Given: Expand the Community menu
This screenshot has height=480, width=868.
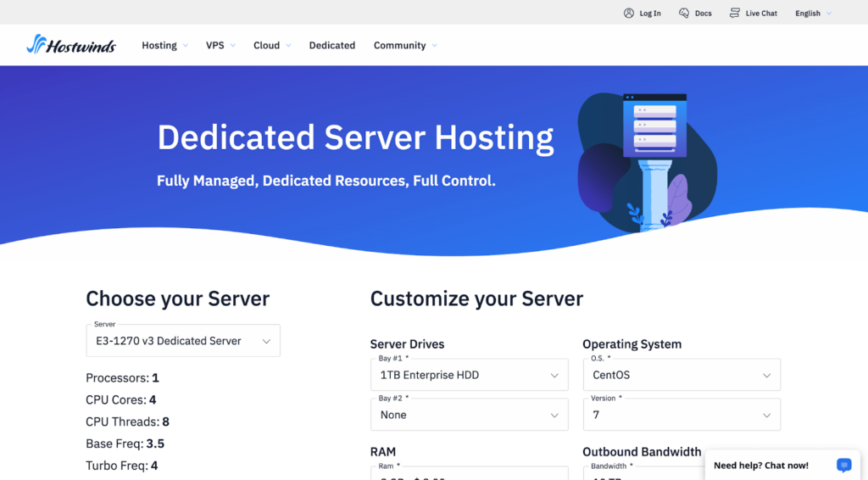Looking at the screenshot, I should point(406,46).
